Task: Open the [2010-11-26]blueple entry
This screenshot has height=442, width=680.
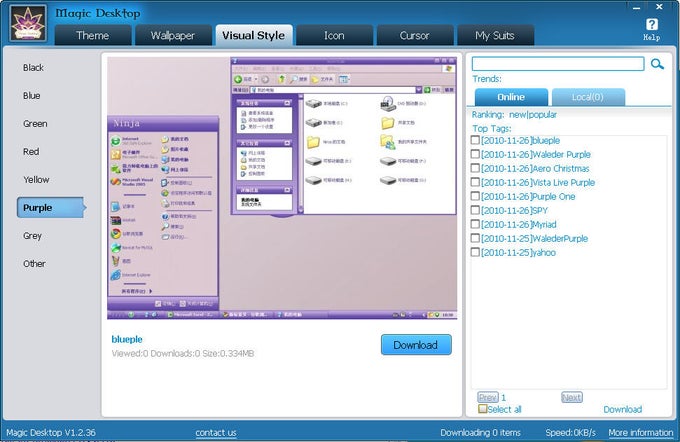Action: [520, 141]
